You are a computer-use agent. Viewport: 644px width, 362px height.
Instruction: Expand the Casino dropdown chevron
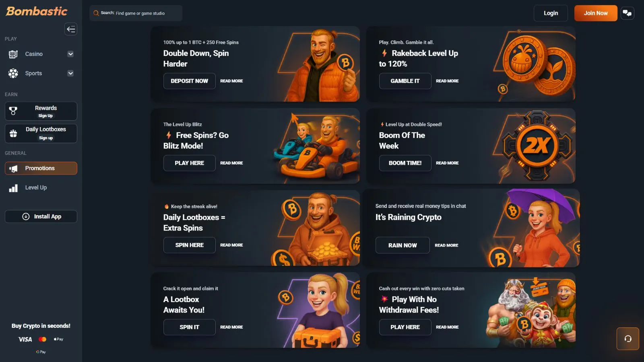[x=70, y=54]
